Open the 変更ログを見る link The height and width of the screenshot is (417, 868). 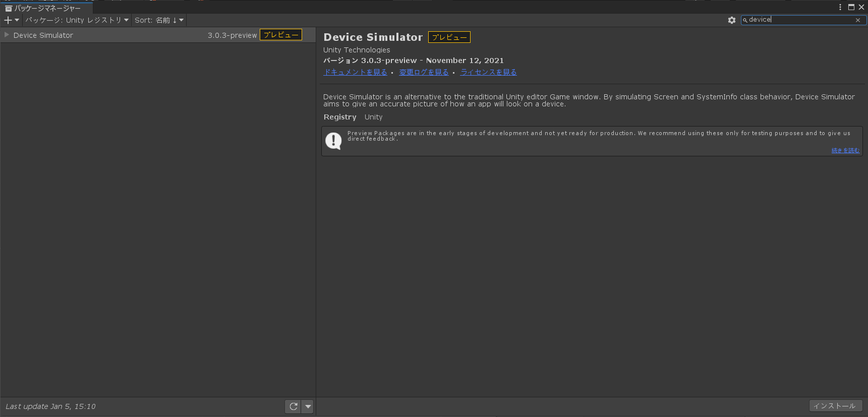[424, 72]
